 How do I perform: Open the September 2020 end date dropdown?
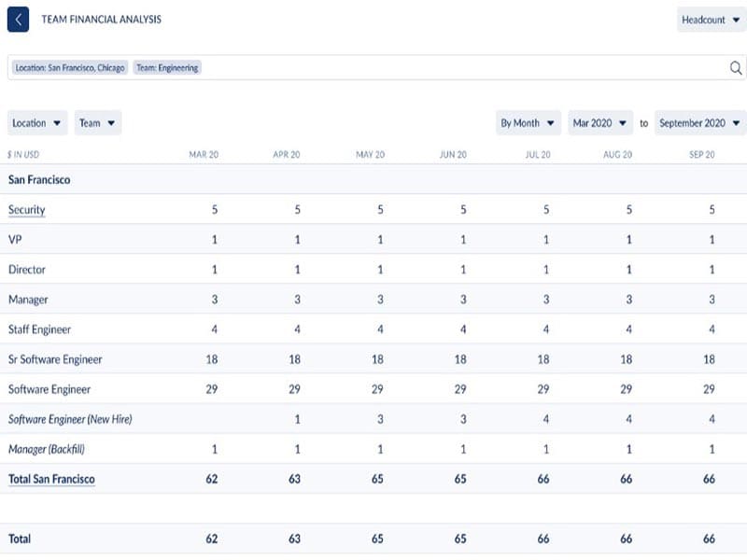coord(699,123)
